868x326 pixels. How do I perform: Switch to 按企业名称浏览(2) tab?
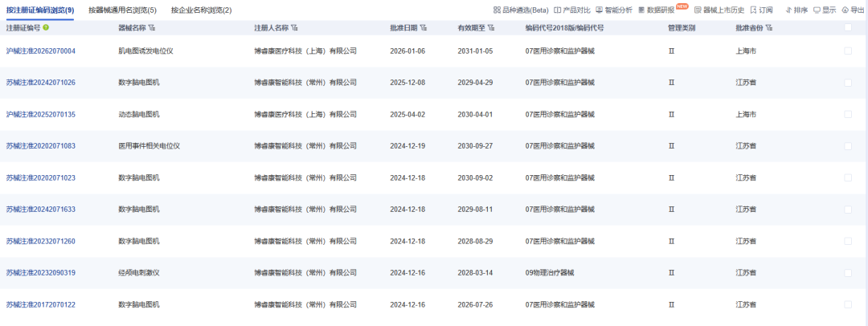(201, 10)
